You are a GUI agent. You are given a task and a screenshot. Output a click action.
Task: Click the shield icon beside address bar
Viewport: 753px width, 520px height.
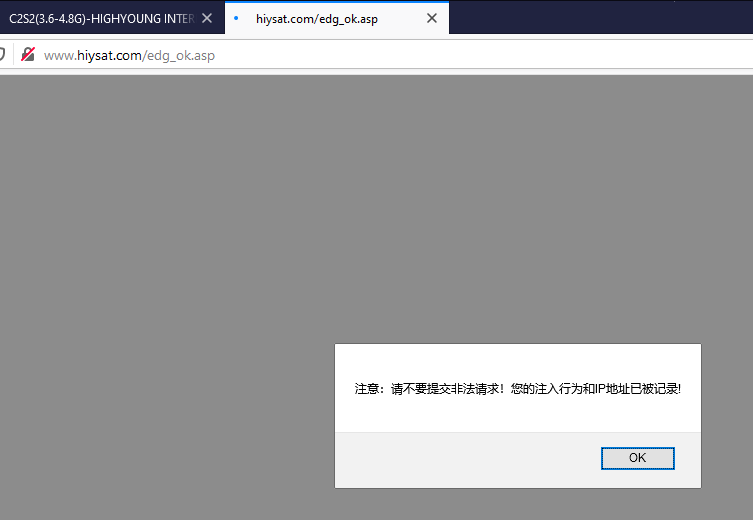point(2,55)
